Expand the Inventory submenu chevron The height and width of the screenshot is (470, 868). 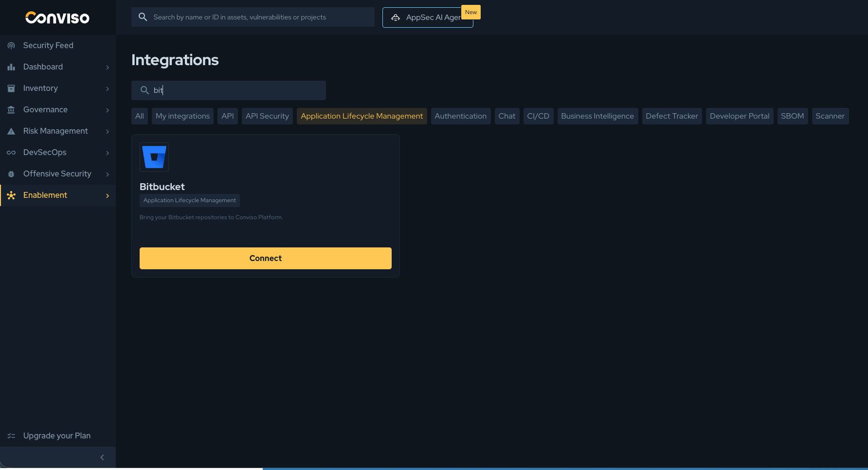tap(108, 88)
